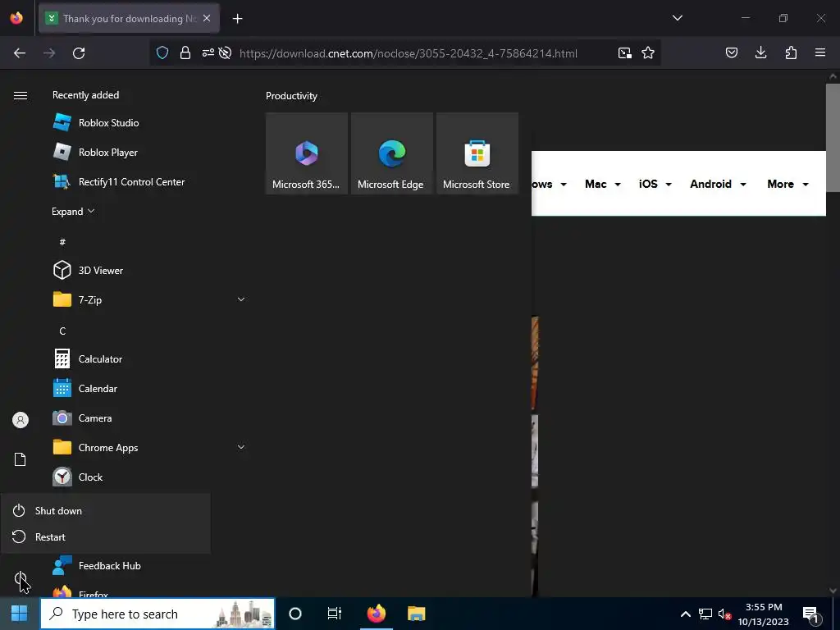This screenshot has width=840, height=630.
Task: Click the site permissions icon in address bar
Action: click(x=208, y=52)
